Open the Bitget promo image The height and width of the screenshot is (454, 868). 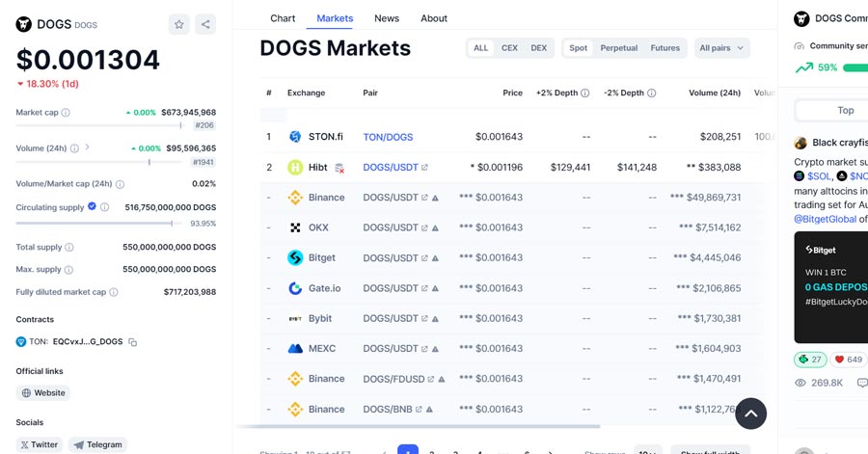pyautogui.click(x=831, y=287)
